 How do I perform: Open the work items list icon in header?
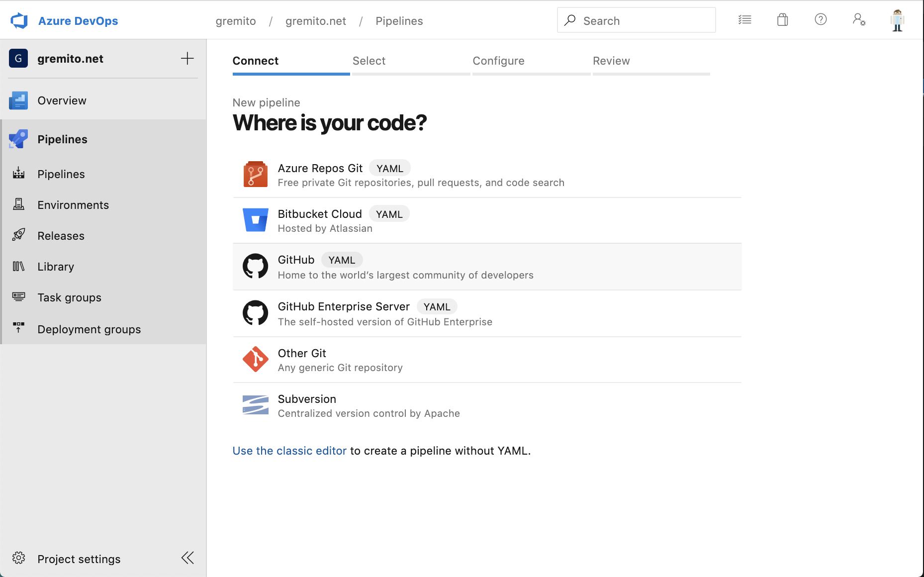(x=744, y=20)
